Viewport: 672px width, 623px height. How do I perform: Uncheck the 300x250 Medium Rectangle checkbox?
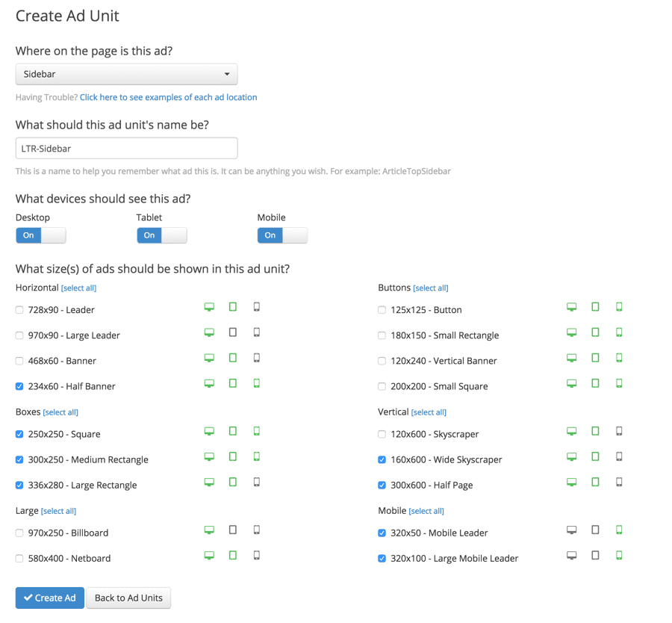(x=19, y=459)
